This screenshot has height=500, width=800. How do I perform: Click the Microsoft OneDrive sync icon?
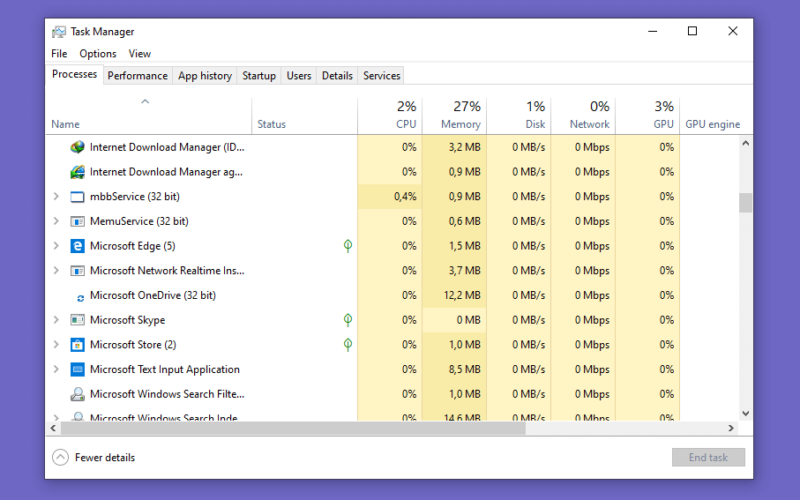80,298
